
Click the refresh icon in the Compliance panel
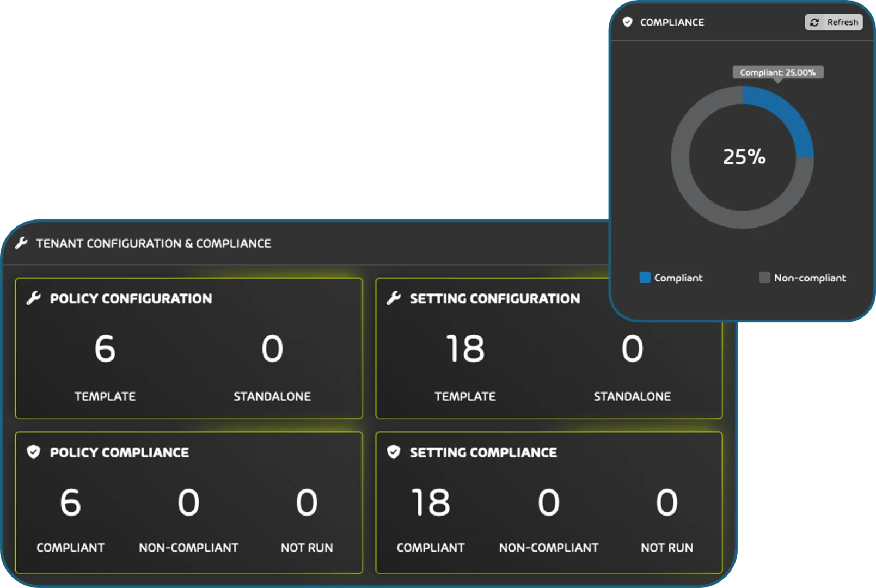point(814,22)
